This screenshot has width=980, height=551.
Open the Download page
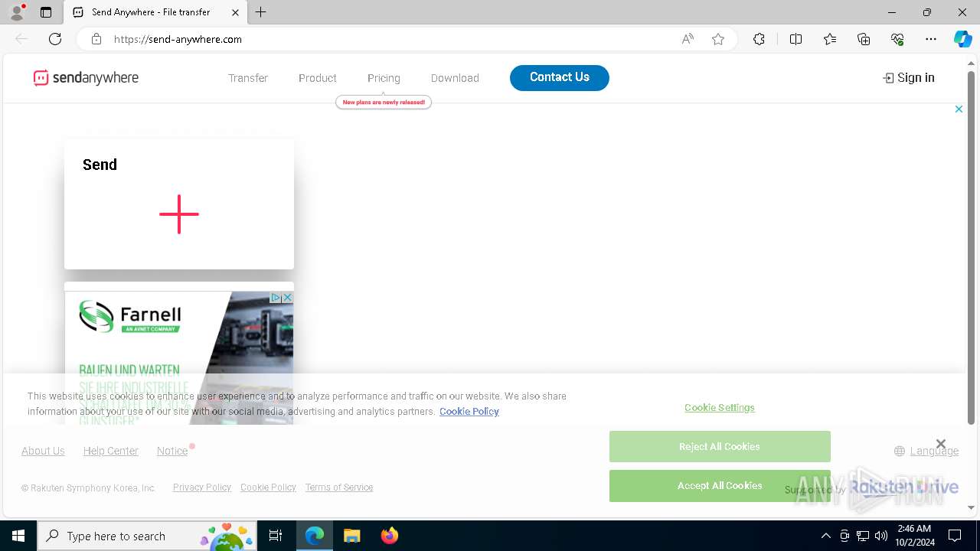pos(455,78)
